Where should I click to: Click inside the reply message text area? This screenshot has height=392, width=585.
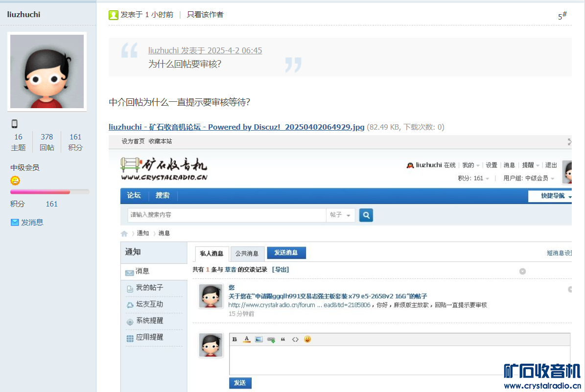coord(399,360)
